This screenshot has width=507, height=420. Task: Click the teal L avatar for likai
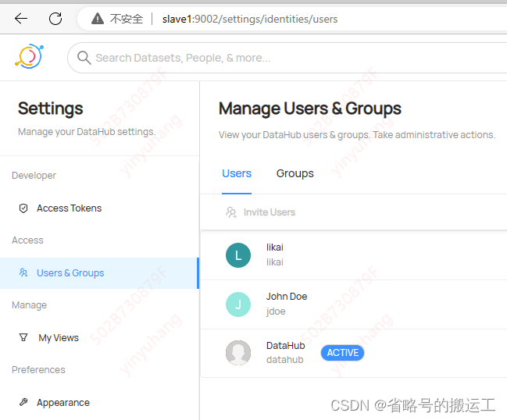(238, 255)
